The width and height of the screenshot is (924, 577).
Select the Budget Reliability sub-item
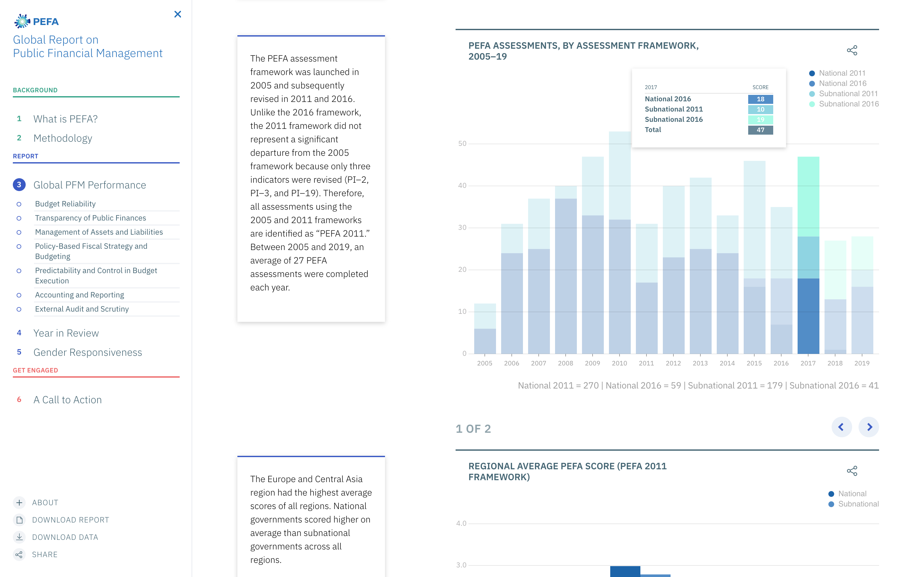tap(65, 204)
